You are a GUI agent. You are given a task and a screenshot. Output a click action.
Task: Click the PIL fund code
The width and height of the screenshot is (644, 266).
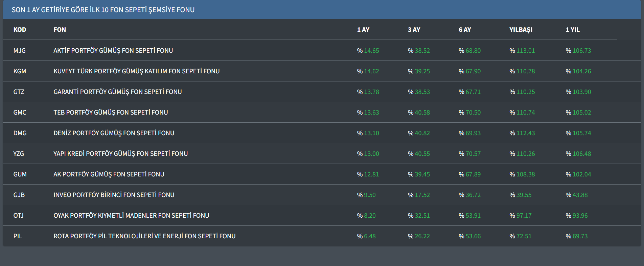[18, 236]
